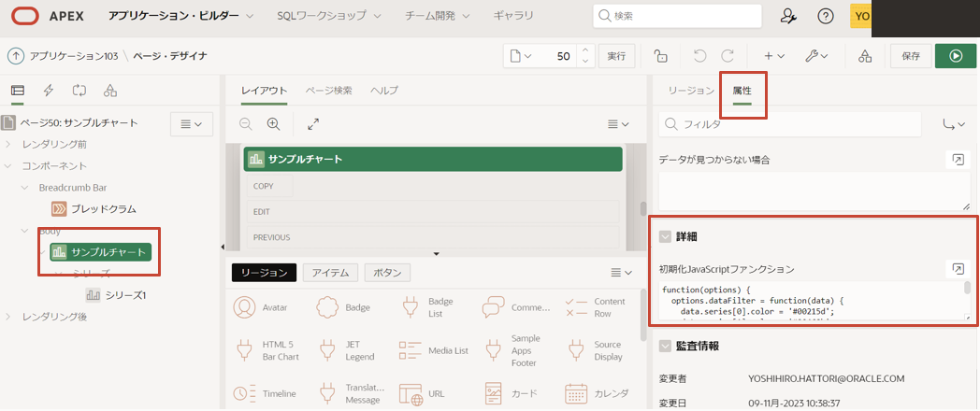Screen dimensions: 980x411
Task: Select the Content Row region
Action: (x=594, y=307)
